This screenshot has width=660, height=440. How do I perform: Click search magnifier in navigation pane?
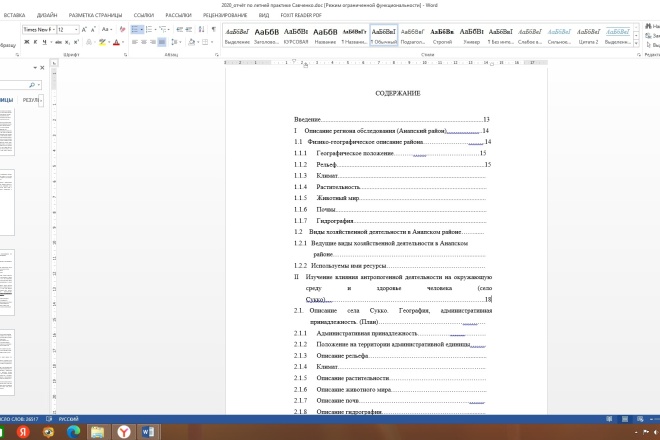coord(32,85)
